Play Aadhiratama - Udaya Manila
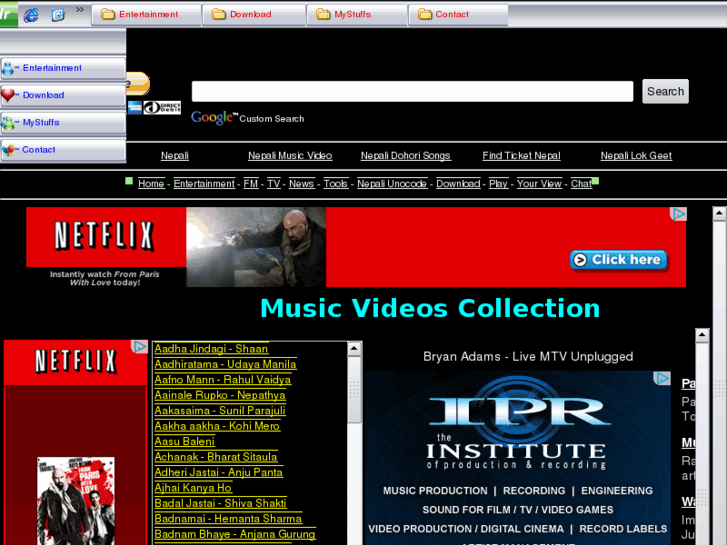The height and width of the screenshot is (545, 727). pyautogui.click(x=225, y=364)
